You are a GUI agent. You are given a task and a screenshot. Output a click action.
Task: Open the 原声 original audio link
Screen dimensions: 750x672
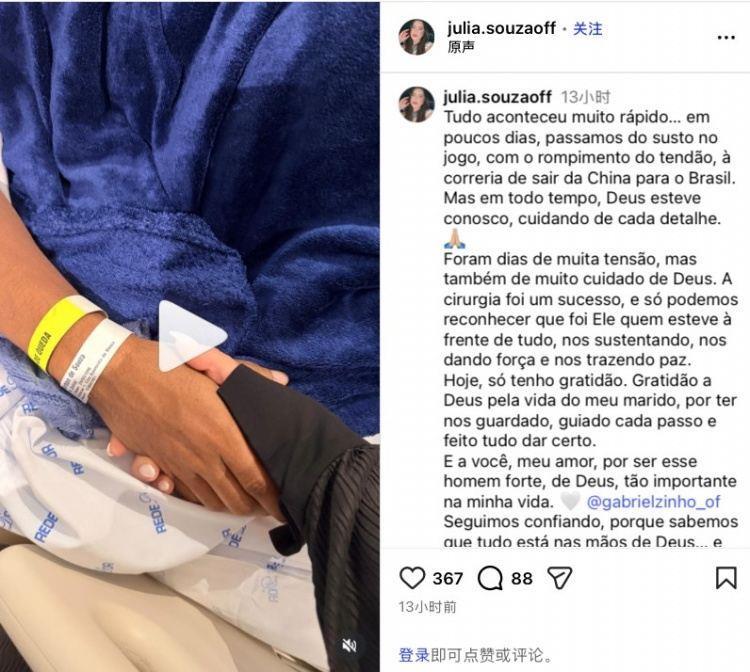click(x=461, y=47)
